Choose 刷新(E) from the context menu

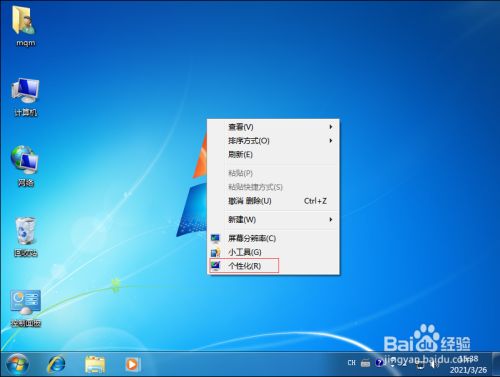point(273,155)
